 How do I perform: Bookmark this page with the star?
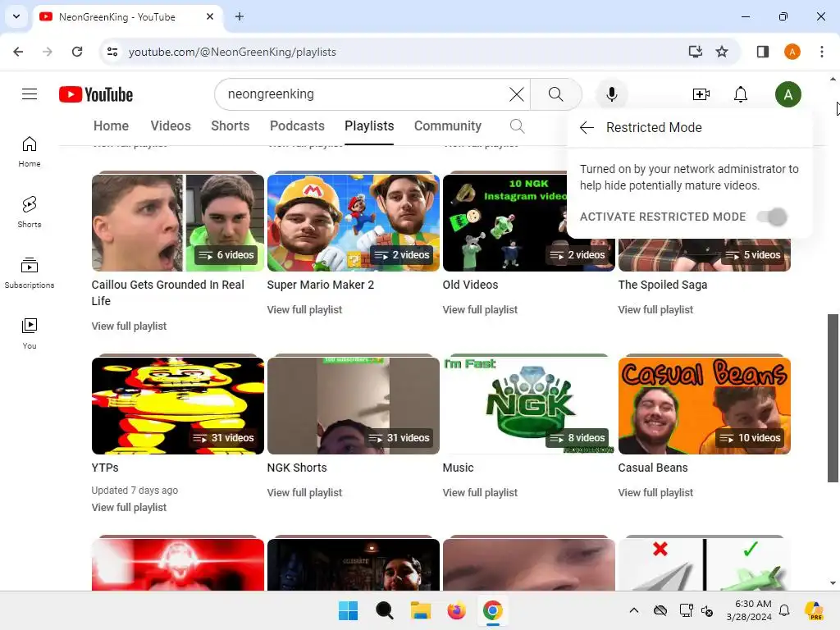(722, 52)
